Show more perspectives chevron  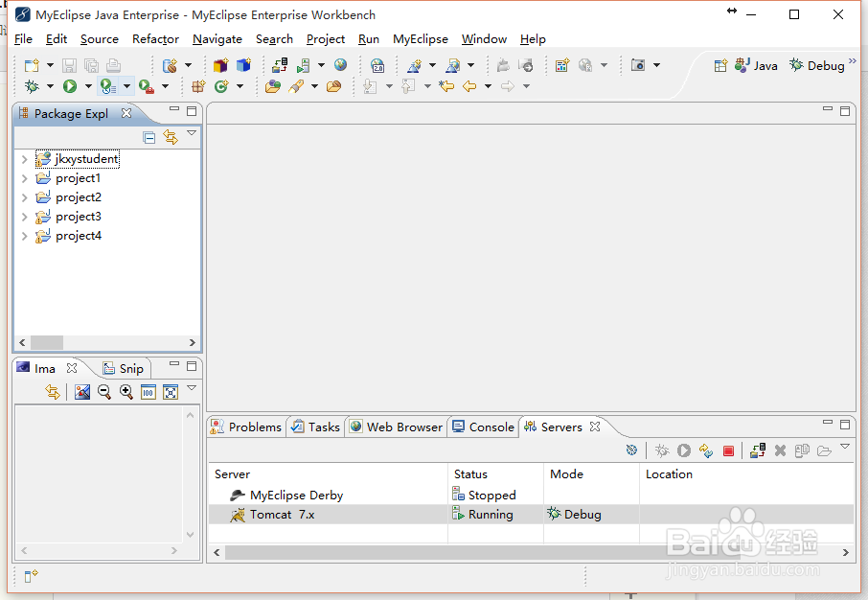pos(853,61)
